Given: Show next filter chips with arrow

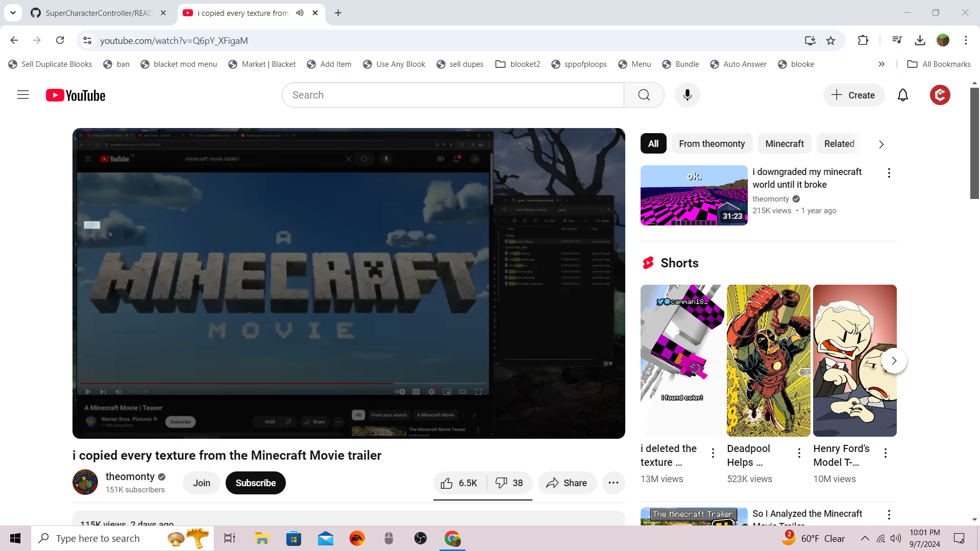Looking at the screenshot, I should click(881, 144).
